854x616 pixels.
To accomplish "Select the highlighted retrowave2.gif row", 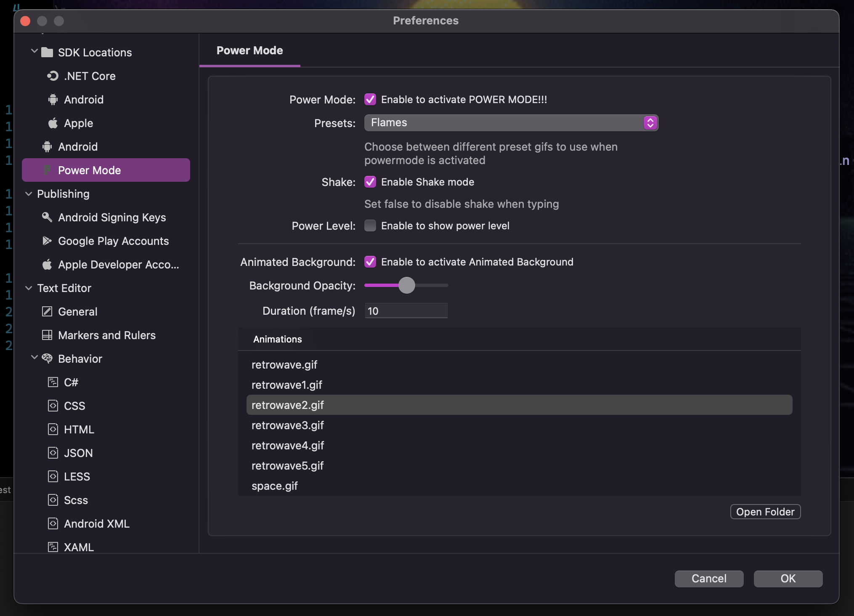I will [519, 405].
